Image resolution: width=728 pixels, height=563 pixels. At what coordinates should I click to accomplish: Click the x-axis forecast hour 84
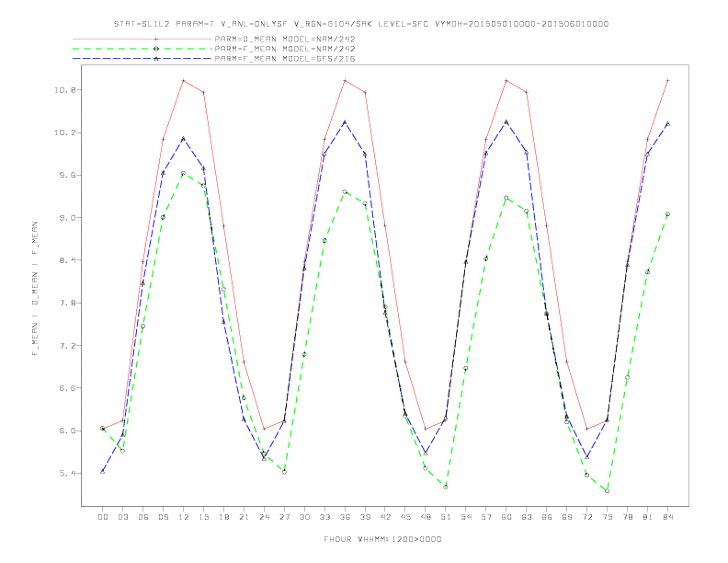coord(668,517)
